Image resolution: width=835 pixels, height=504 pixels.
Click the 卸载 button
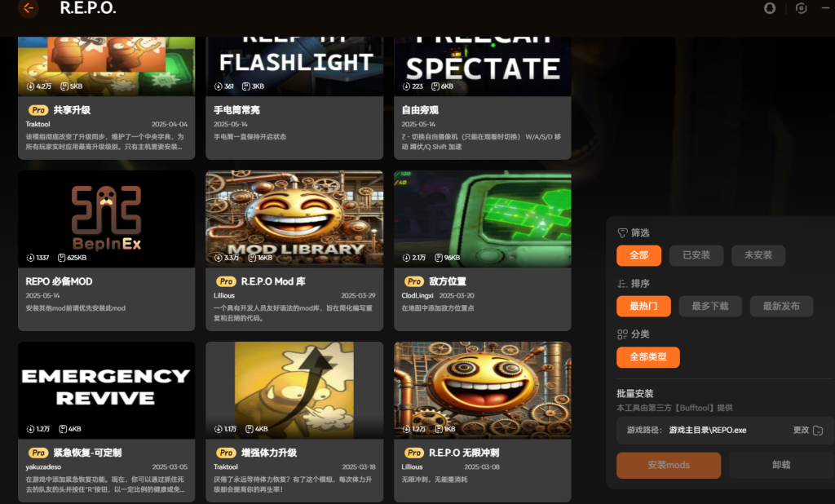tap(781, 465)
